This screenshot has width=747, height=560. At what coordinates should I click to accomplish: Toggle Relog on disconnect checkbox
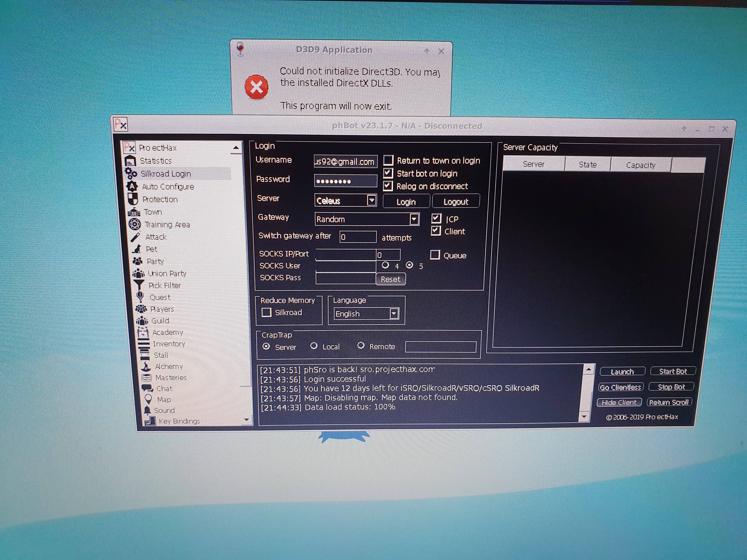[388, 186]
